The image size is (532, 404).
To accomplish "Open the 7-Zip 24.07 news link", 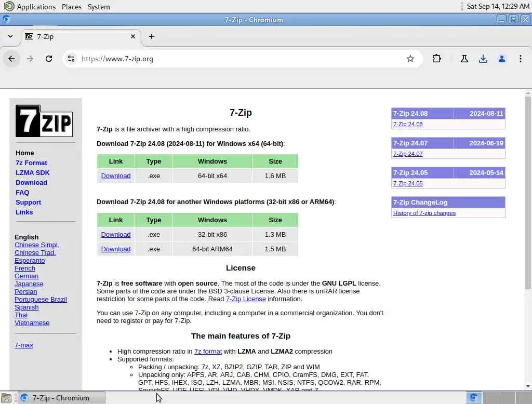I will tap(408, 154).
